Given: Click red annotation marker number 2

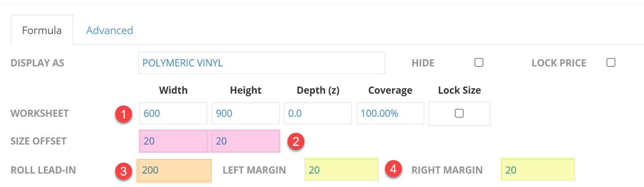Looking at the screenshot, I should click(x=296, y=141).
